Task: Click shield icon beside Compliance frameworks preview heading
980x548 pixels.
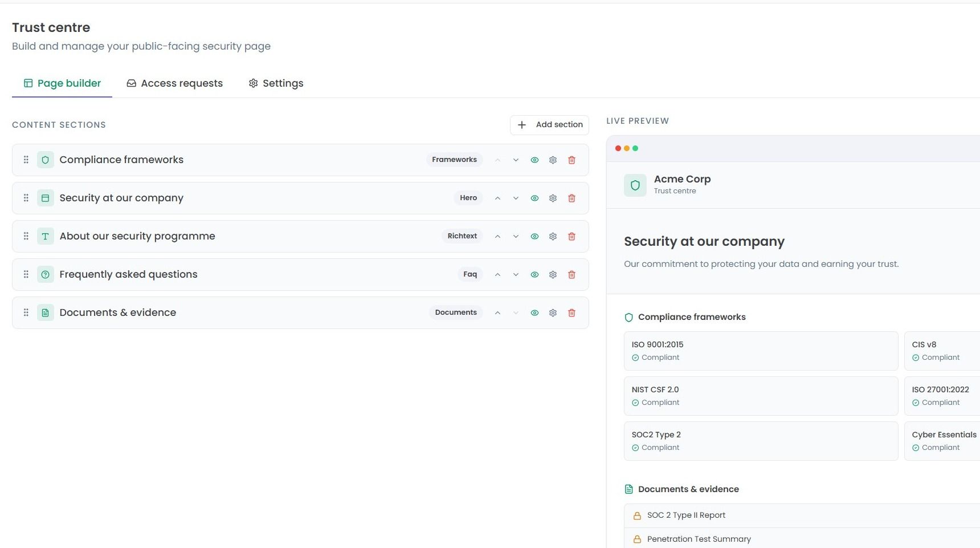Action: 629,318
